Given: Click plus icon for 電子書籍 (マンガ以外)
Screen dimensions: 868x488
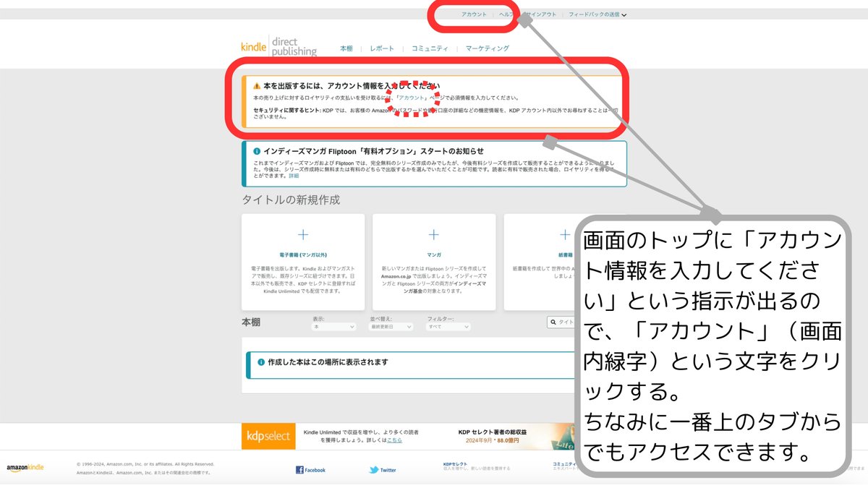Looking at the screenshot, I should pyautogui.click(x=303, y=234).
